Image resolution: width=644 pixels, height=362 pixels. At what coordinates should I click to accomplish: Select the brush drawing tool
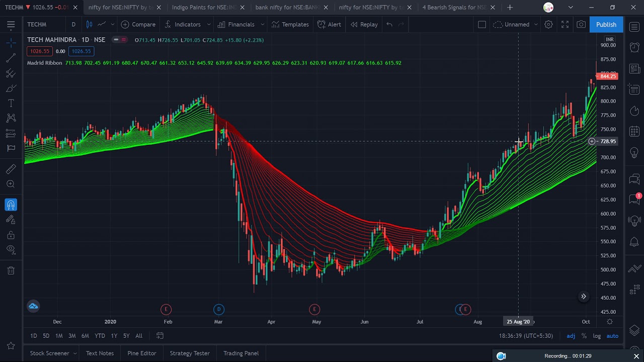point(11,89)
